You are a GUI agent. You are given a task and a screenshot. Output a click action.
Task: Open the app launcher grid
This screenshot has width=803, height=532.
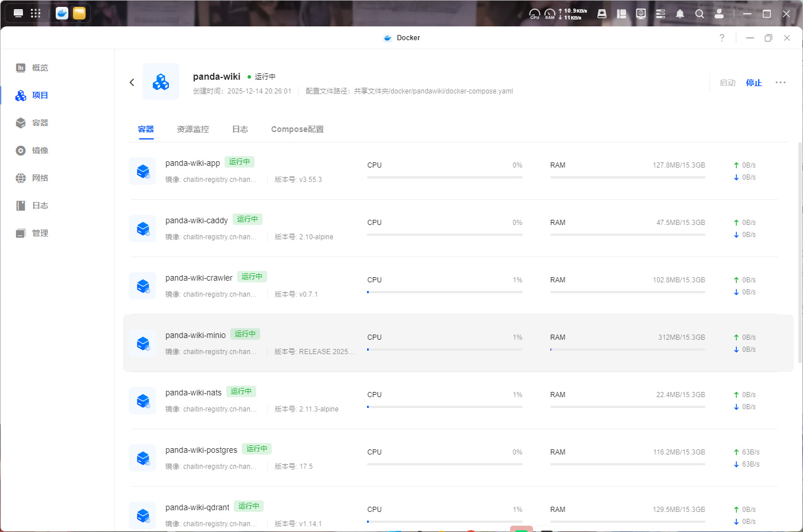click(36, 13)
